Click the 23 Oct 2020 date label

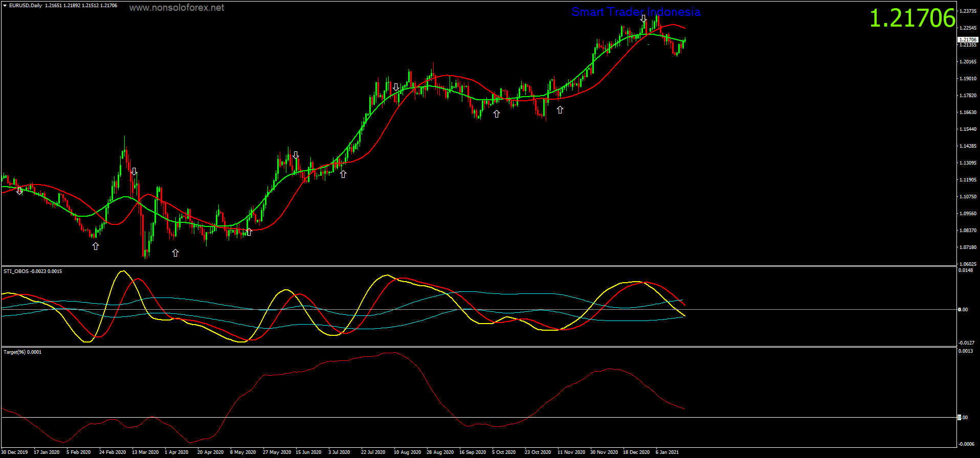pyautogui.click(x=538, y=452)
